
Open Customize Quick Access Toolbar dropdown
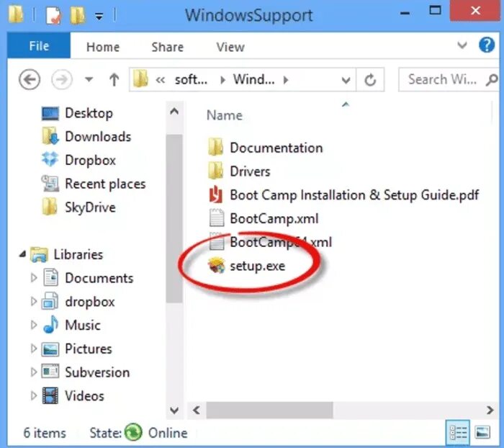99,16
